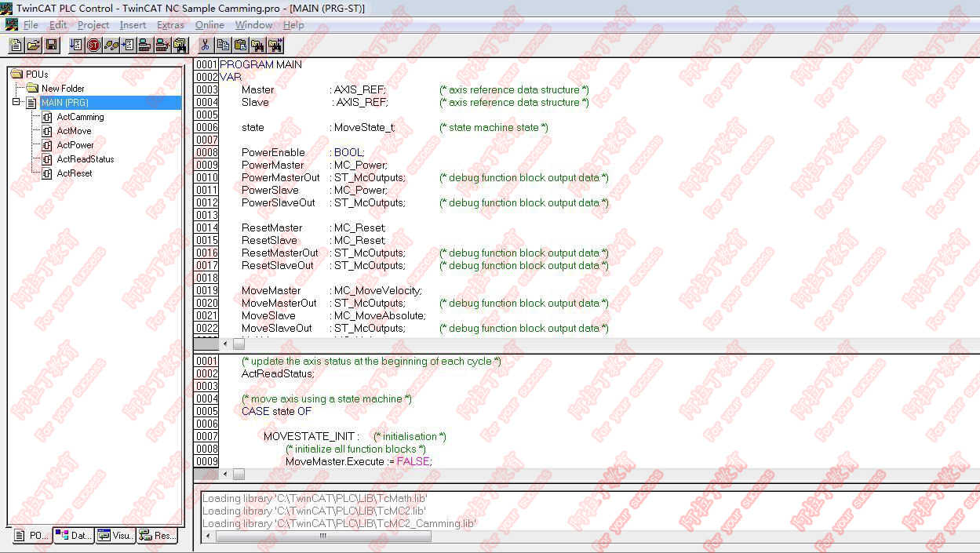Save the project with the floppy disk icon
The height and width of the screenshot is (553, 980).
point(51,45)
